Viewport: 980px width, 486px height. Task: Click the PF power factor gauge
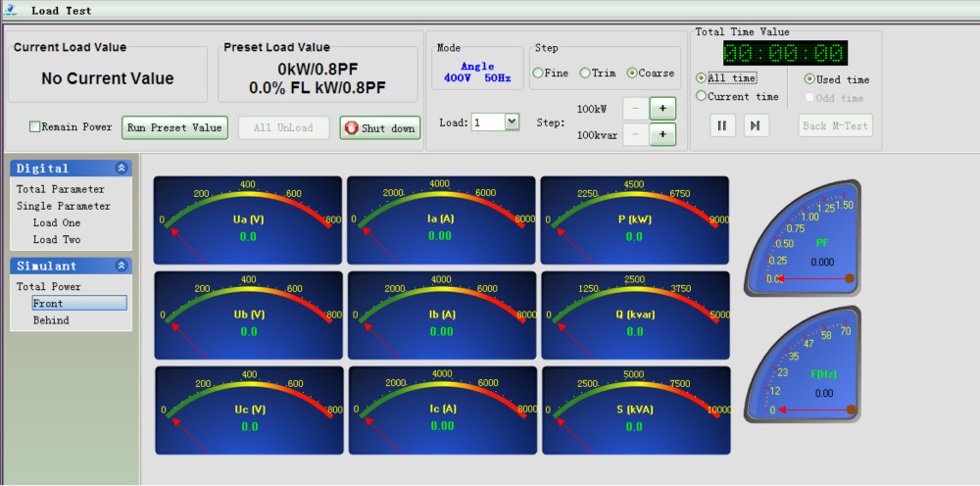pos(803,238)
